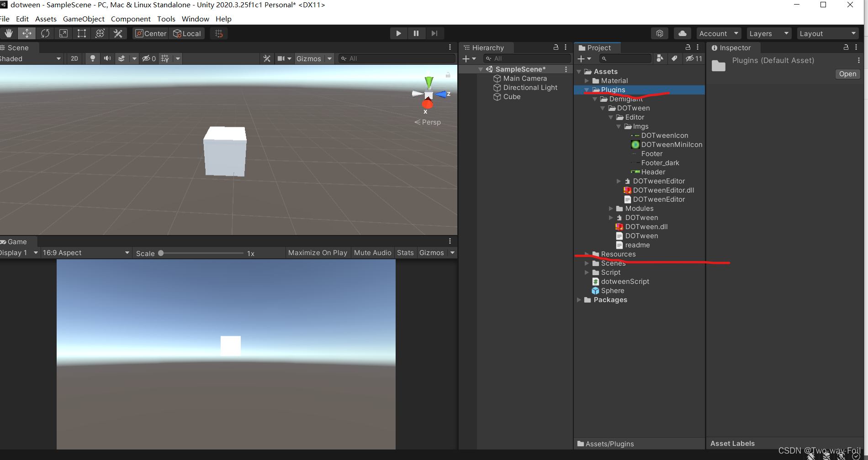Screen dimensions: 868x460
Task: Open File menu
Action: [5, 19]
